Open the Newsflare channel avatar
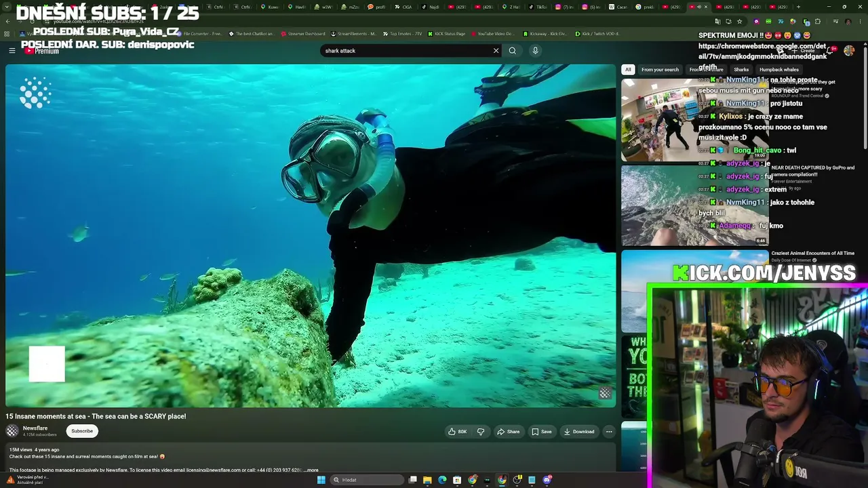 point(12,431)
